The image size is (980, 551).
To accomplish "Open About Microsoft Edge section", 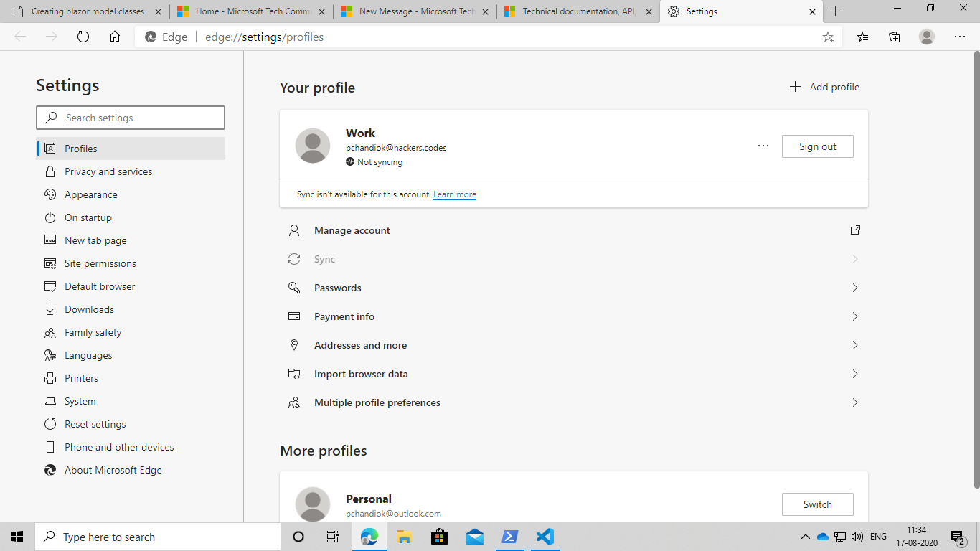I will (x=131, y=470).
